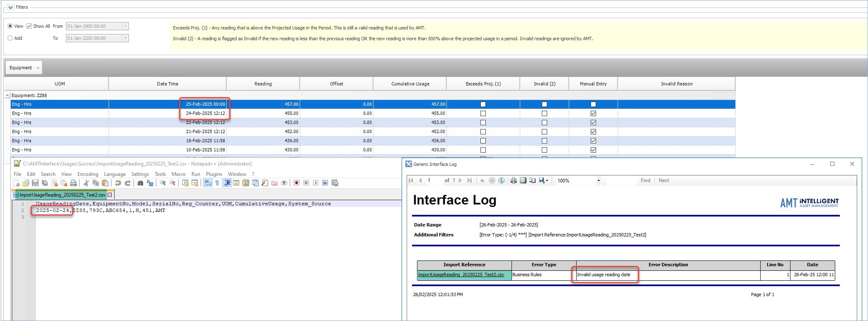Image resolution: width=868 pixels, height=321 pixels.
Task: Collapse Equipment: ZZ88 group
Action: [7, 95]
